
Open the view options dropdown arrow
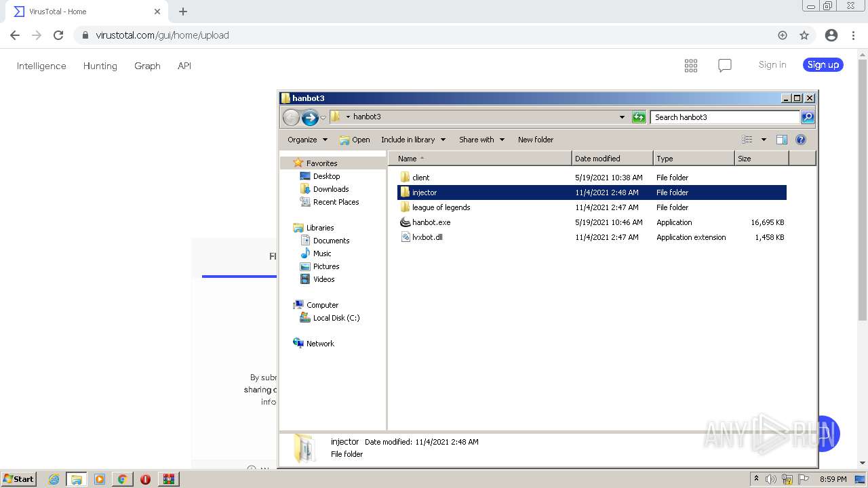click(764, 140)
